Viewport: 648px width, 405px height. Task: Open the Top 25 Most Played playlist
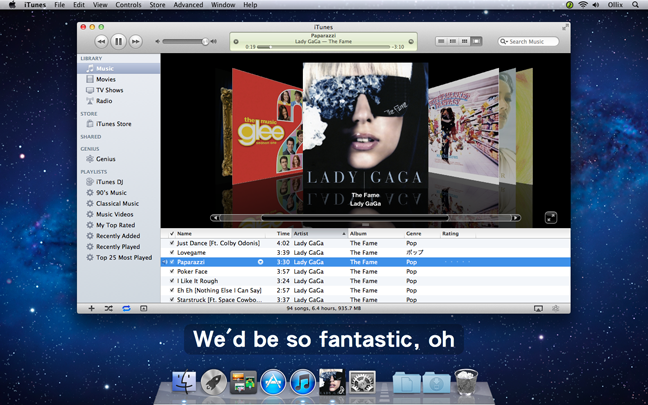pos(119,257)
